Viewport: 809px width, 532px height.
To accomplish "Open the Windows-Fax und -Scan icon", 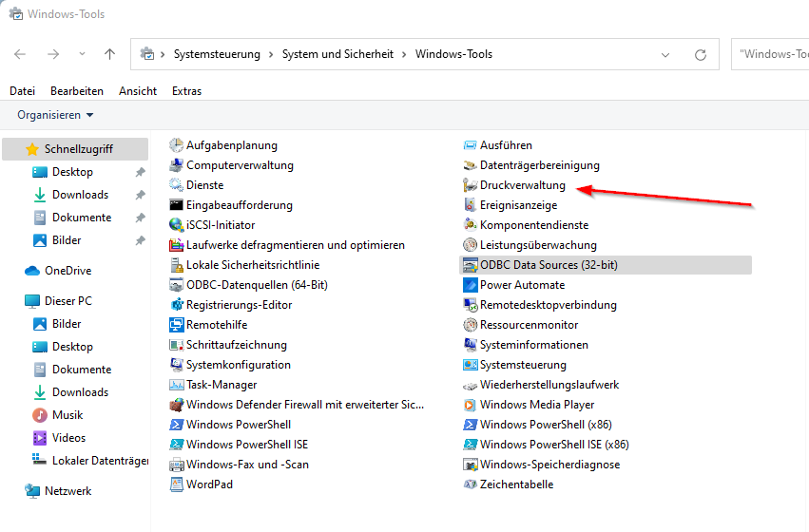I will tap(177, 465).
